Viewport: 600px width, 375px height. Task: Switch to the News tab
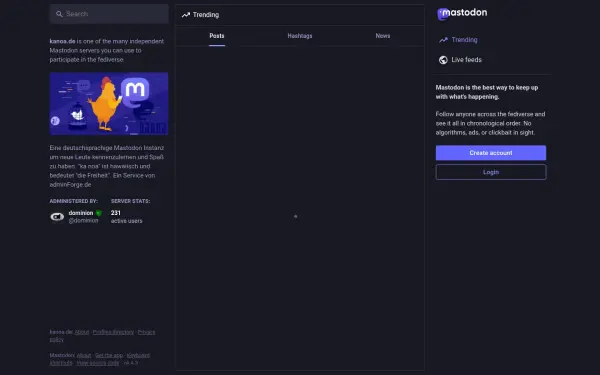point(383,36)
